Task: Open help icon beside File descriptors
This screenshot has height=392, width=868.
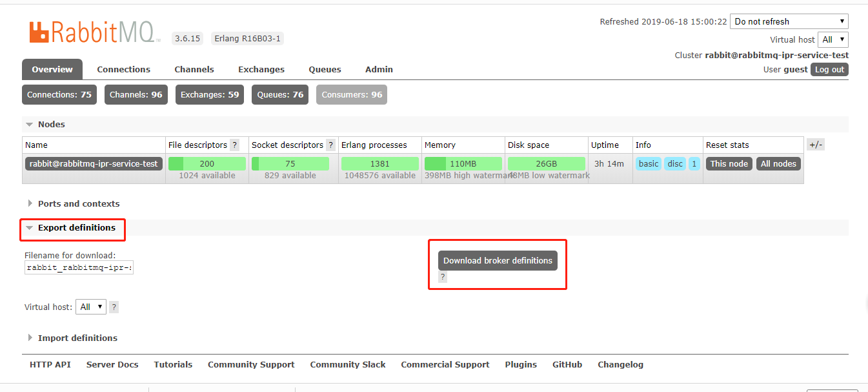Action: point(235,145)
